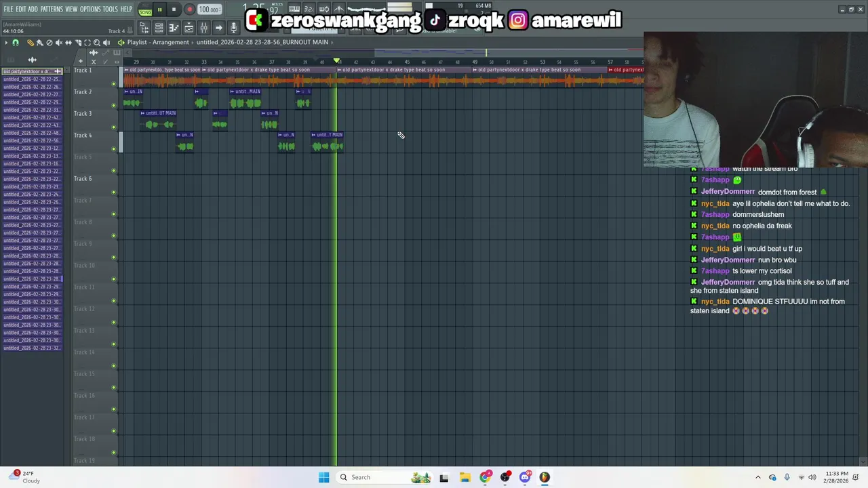Open the Windows Start button
This screenshot has width=868, height=488.
click(x=323, y=477)
